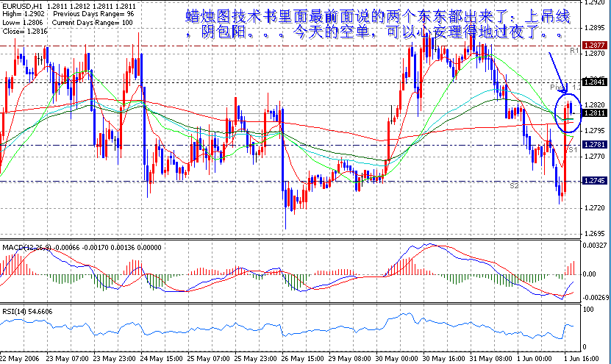Click the MACD(12,26,9) indicator label
The height and width of the screenshot is (364, 611).
coord(27,248)
